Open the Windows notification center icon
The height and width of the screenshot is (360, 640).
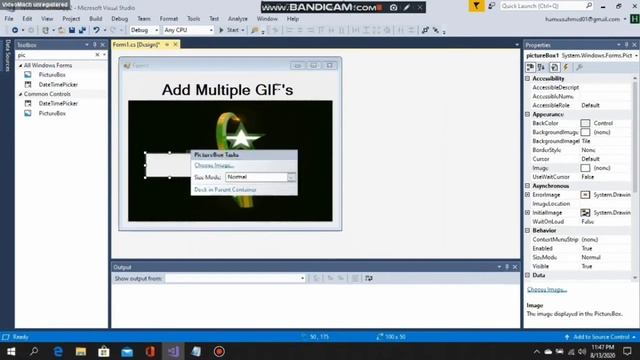coord(627,351)
